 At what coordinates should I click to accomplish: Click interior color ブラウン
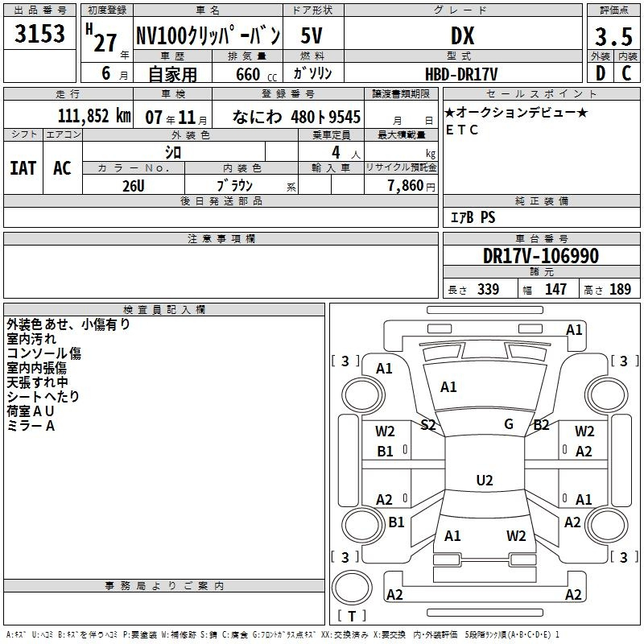[x=234, y=186]
